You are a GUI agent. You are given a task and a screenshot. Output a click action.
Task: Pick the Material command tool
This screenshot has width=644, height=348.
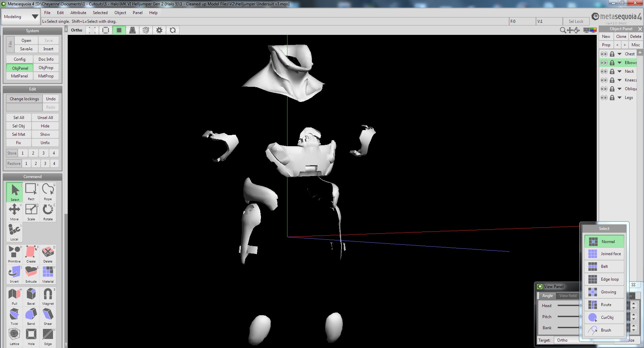coord(48,275)
